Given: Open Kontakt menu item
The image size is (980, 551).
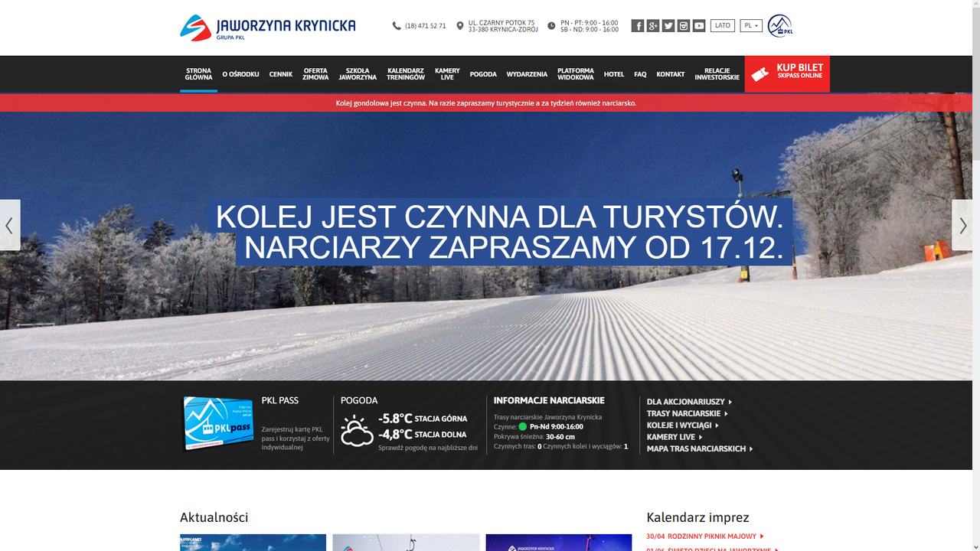Looking at the screenshot, I should [671, 74].
